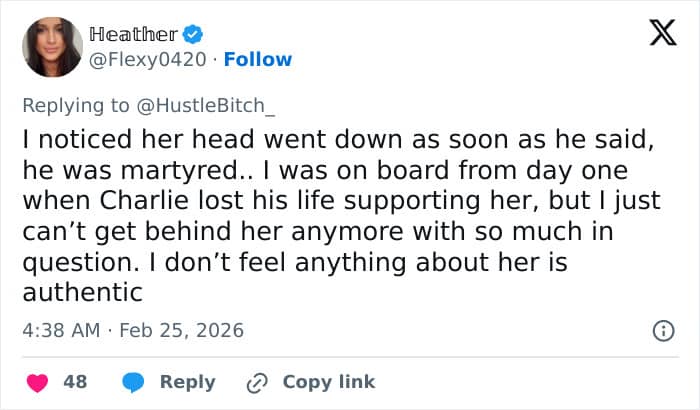Image resolution: width=700 pixels, height=410 pixels.
Task: Open the @Flexy0420 handle
Action: click(145, 59)
